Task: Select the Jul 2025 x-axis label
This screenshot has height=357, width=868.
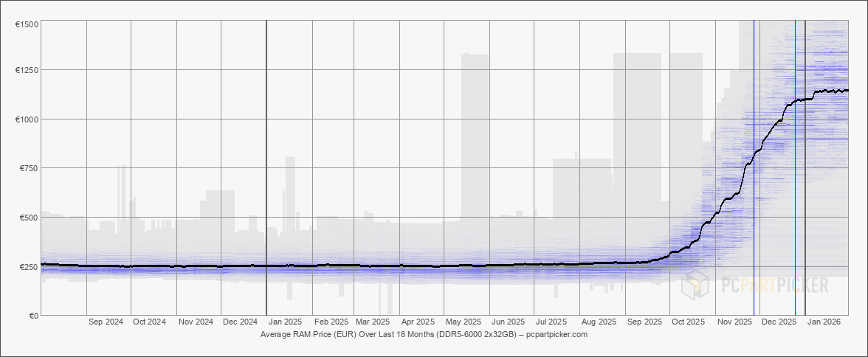Action: coord(552,322)
